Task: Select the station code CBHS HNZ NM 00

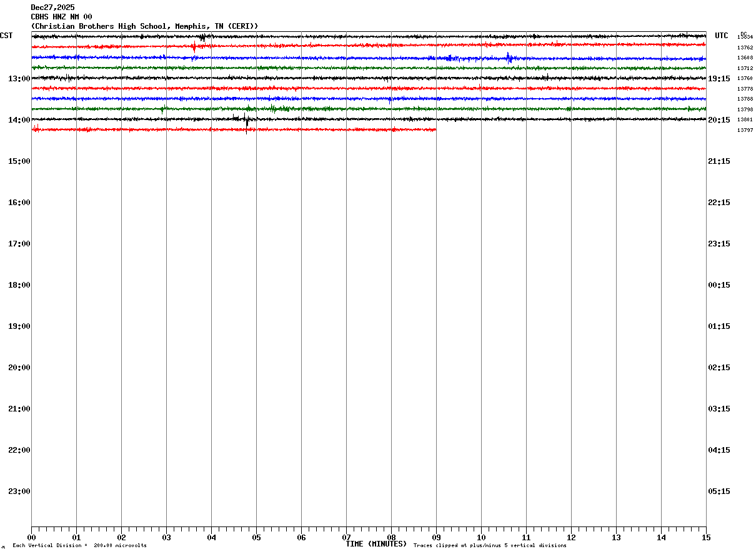Action: pyautogui.click(x=61, y=17)
